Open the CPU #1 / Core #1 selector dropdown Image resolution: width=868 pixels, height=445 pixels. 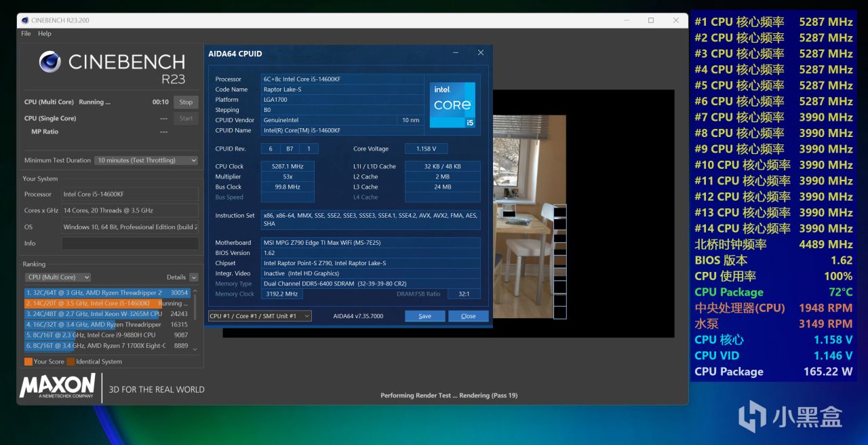260,316
